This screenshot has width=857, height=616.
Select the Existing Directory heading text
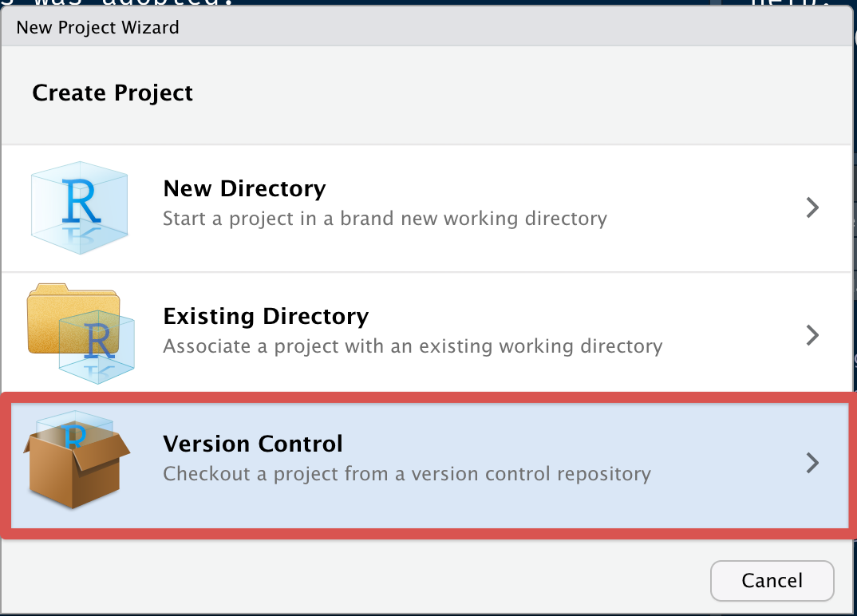266,317
